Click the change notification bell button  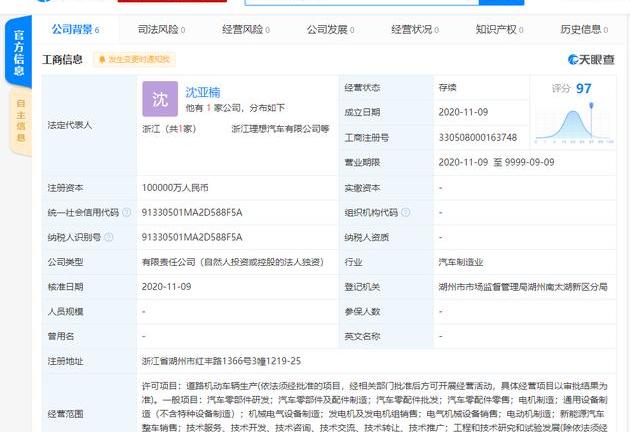coord(134,59)
